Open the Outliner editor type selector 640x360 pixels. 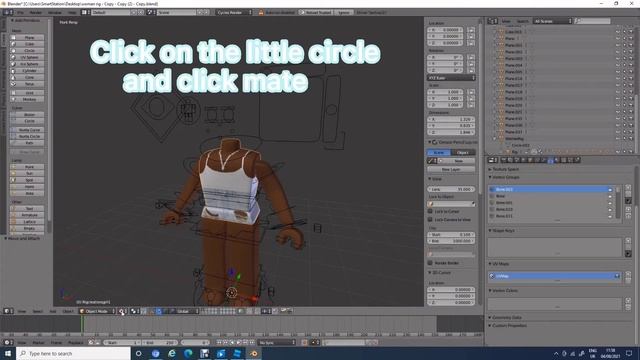[x=493, y=21]
